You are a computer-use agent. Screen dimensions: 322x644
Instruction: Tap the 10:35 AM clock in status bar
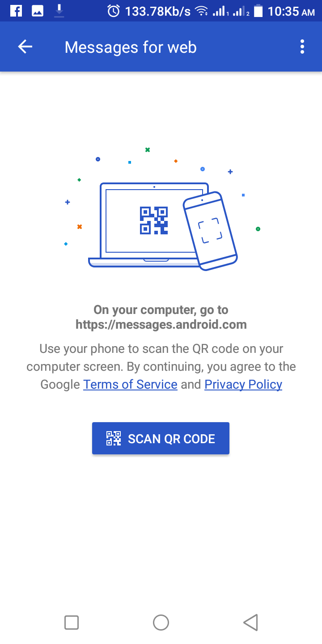[x=291, y=11]
